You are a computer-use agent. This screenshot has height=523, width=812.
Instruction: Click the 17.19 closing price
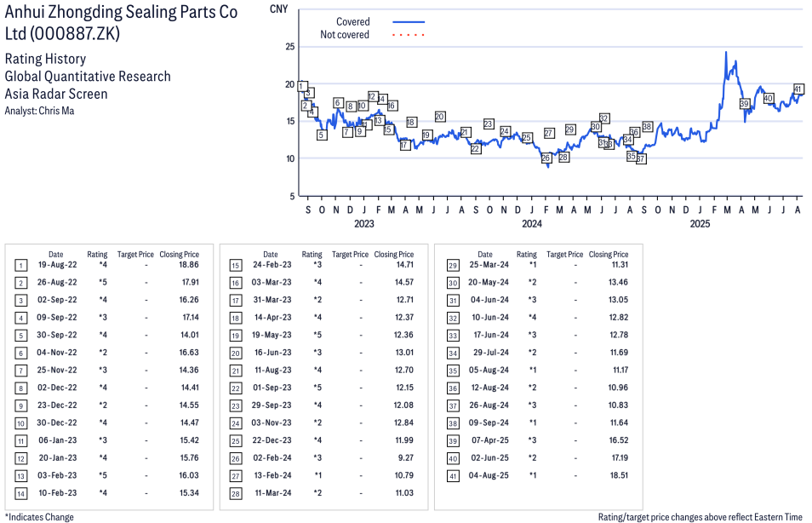click(x=620, y=457)
